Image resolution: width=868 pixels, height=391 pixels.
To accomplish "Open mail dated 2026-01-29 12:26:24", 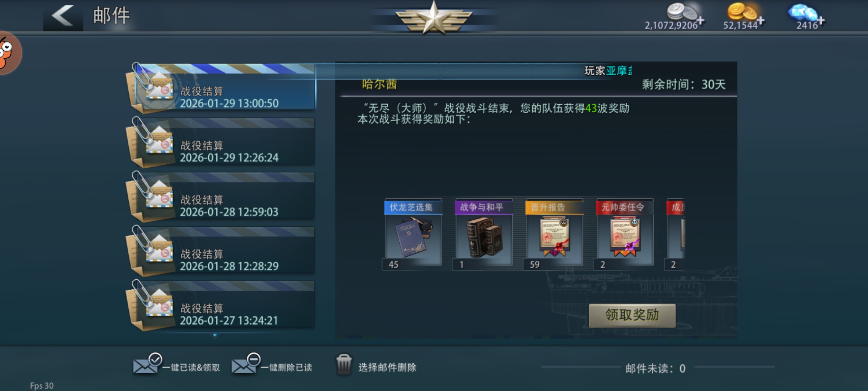I will click(221, 142).
